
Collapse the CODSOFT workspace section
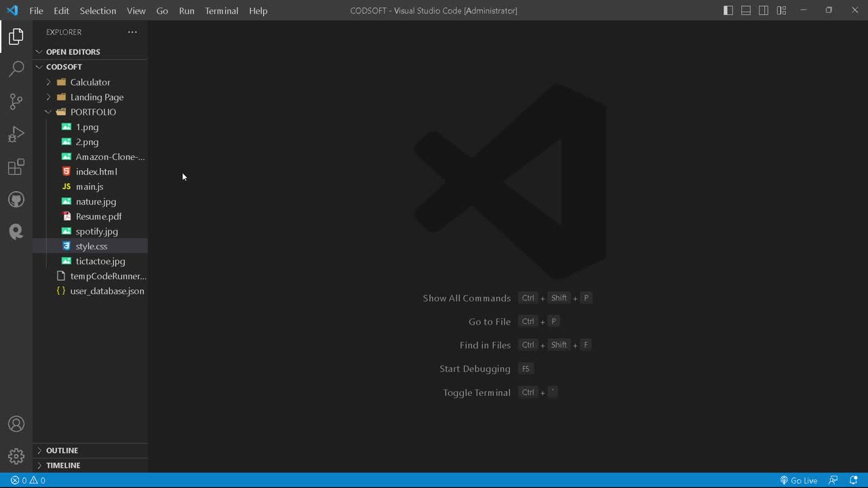(x=90, y=66)
